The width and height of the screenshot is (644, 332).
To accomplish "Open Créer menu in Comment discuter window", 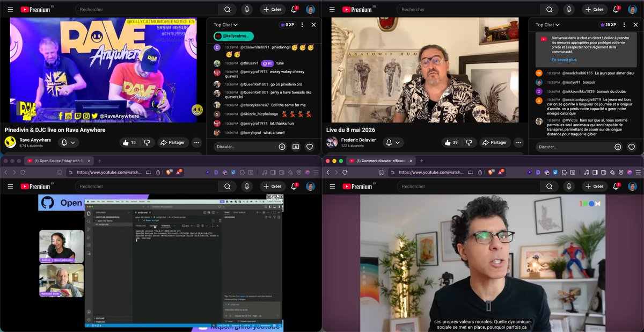I will click(x=595, y=186).
